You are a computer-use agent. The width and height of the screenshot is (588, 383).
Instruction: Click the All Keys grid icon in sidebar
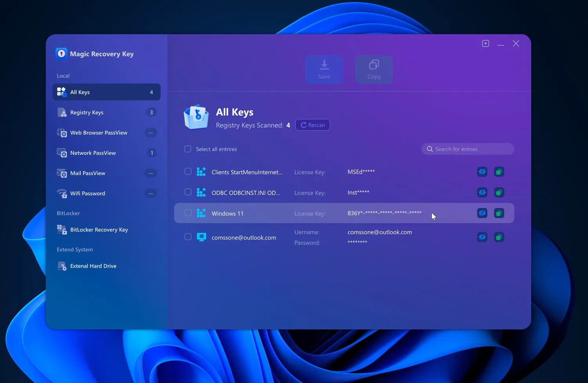pyautogui.click(x=62, y=92)
